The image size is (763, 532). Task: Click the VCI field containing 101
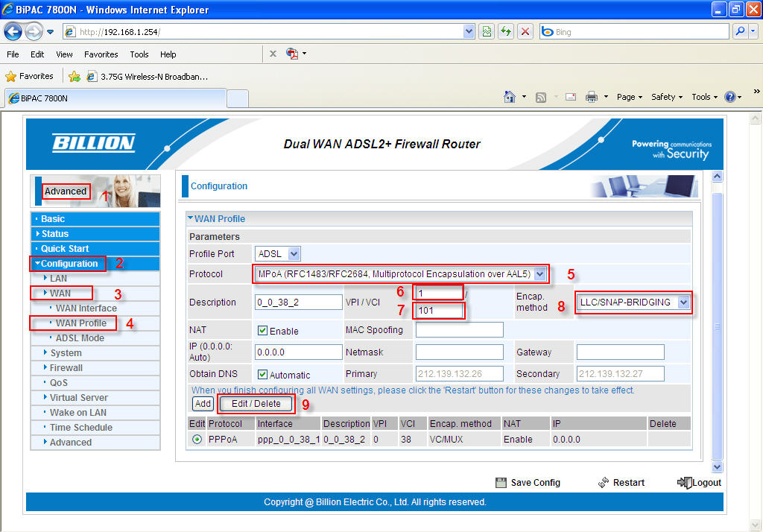point(439,311)
